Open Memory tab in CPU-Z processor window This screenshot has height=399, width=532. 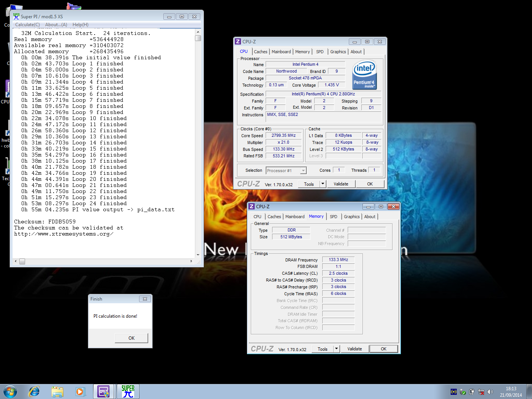pyautogui.click(x=302, y=52)
